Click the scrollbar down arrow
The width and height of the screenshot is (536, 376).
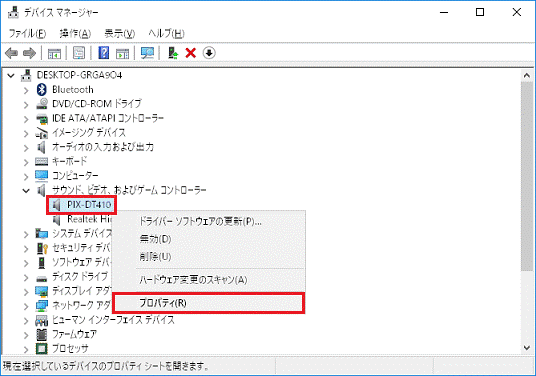click(526, 348)
